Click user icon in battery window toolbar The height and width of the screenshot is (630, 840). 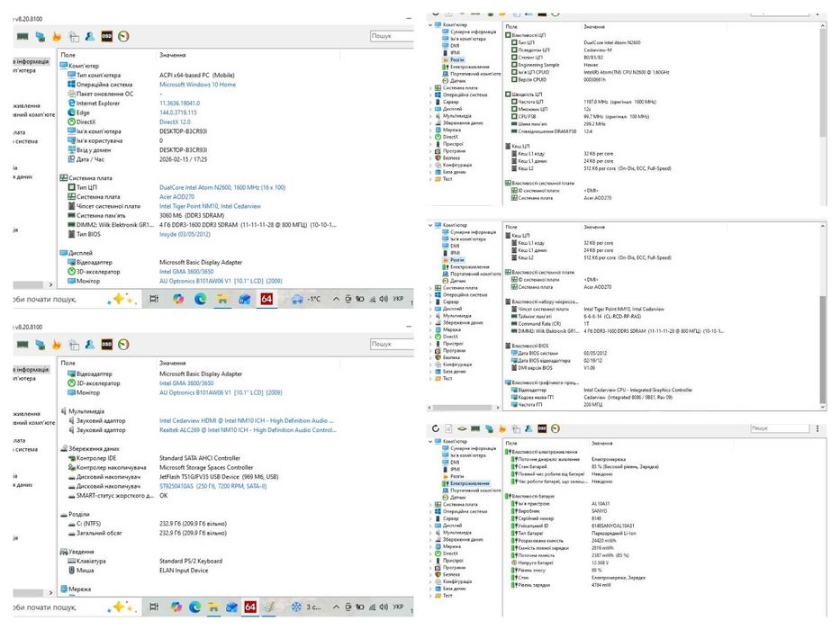pos(528,428)
